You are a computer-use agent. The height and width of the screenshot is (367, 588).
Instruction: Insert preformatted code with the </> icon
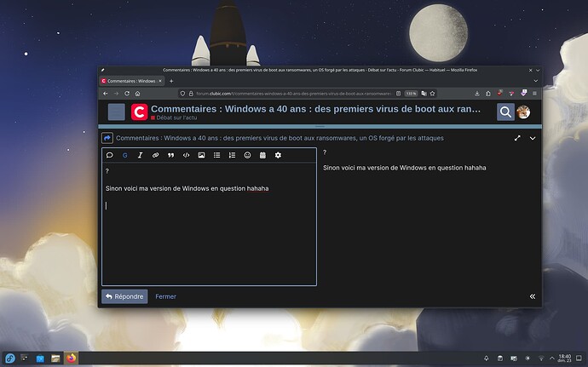click(186, 155)
